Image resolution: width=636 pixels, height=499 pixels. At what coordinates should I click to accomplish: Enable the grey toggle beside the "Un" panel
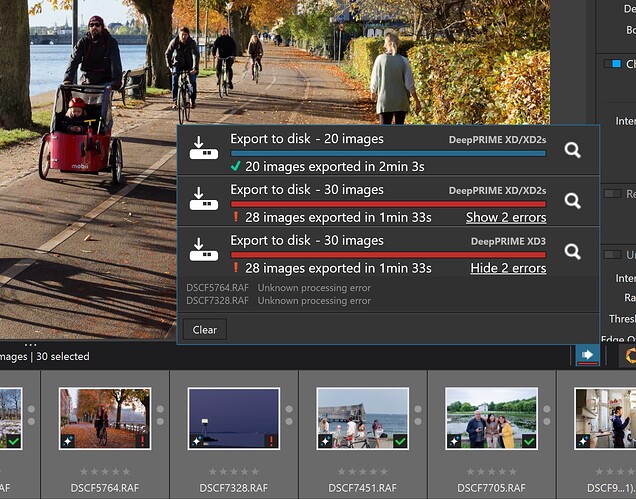[x=611, y=255]
